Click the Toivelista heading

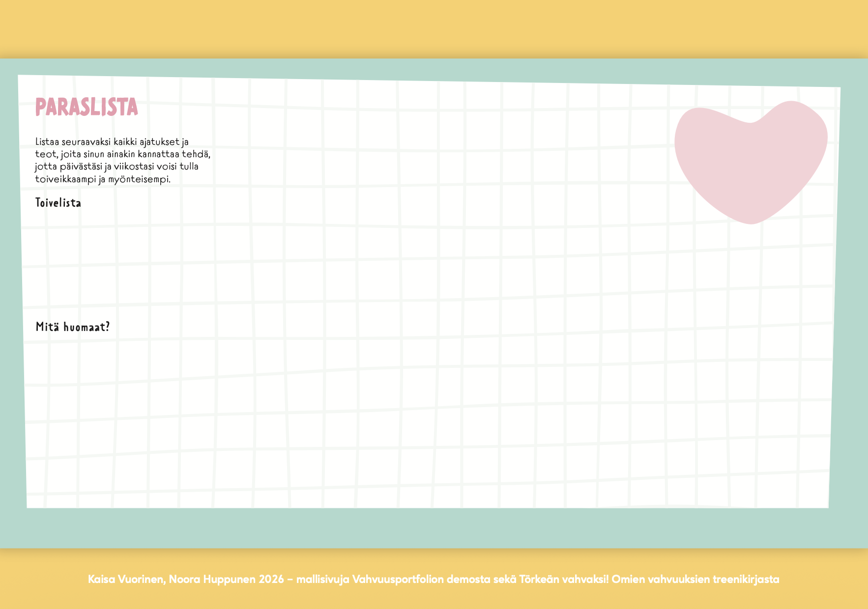[58, 202]
